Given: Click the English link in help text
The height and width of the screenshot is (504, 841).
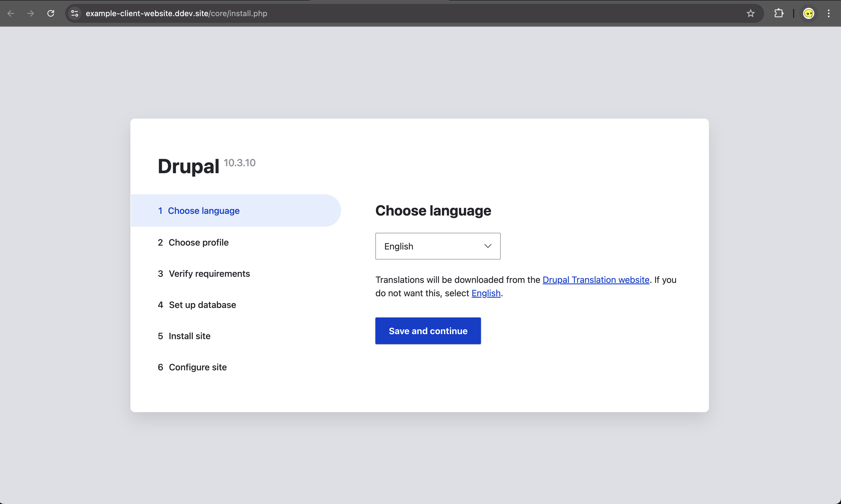Looking at the screenshot, I should click(x=486, y=293).
